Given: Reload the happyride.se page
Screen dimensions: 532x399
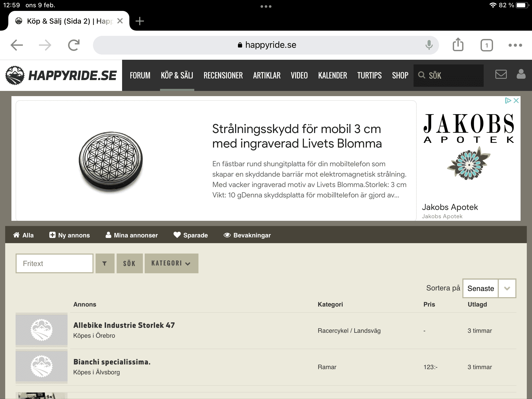Looking at the screenshot, I should tap(74, 45).
